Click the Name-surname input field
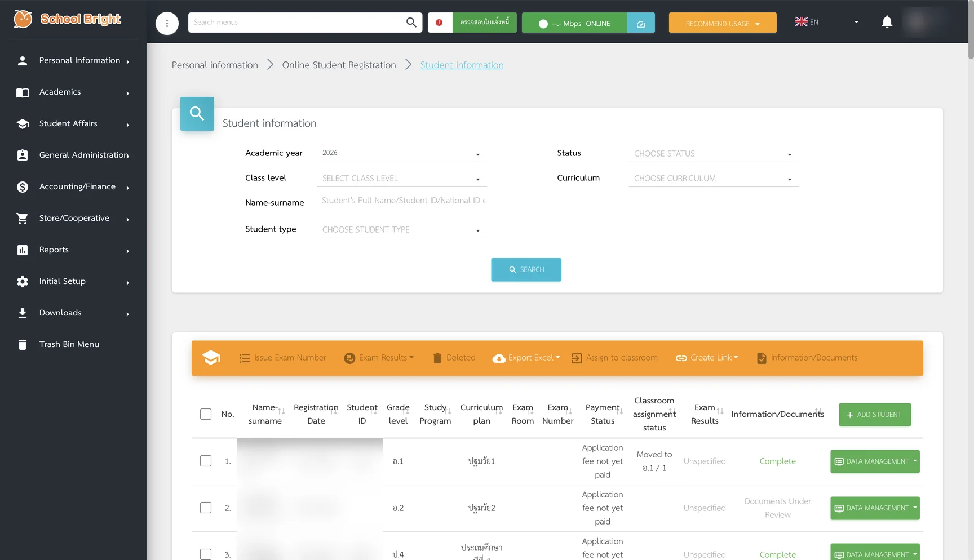974x560 pixels. (401, 201)
